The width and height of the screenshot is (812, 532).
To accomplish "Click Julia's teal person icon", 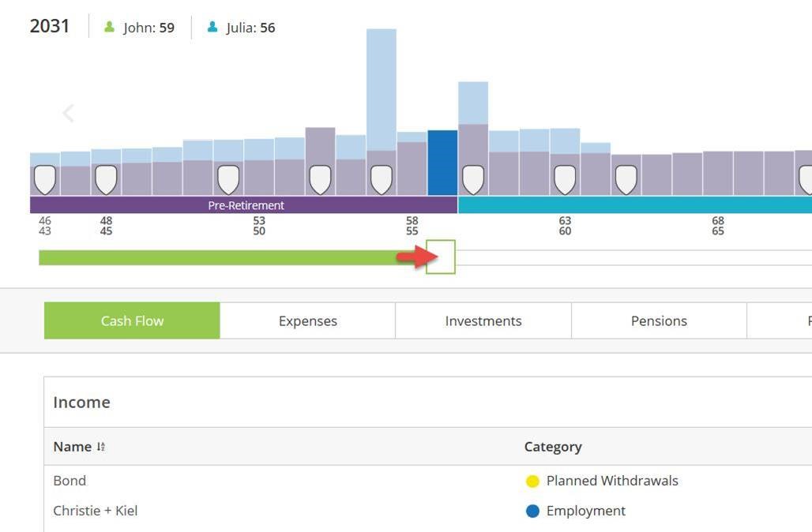I will [212, 28].
